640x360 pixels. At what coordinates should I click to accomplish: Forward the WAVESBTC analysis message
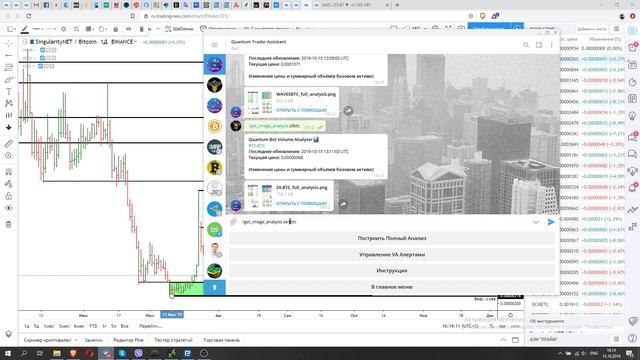coord(348,111)
